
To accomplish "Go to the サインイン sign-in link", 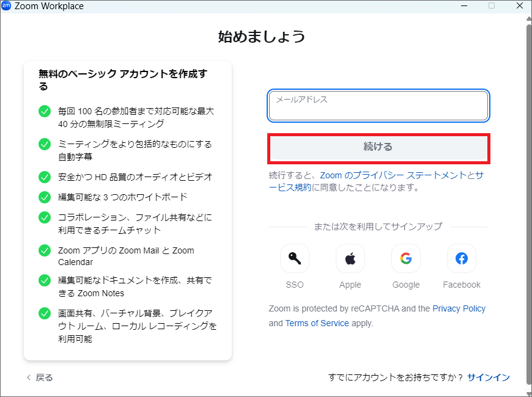I will click(x=489, y=377).
